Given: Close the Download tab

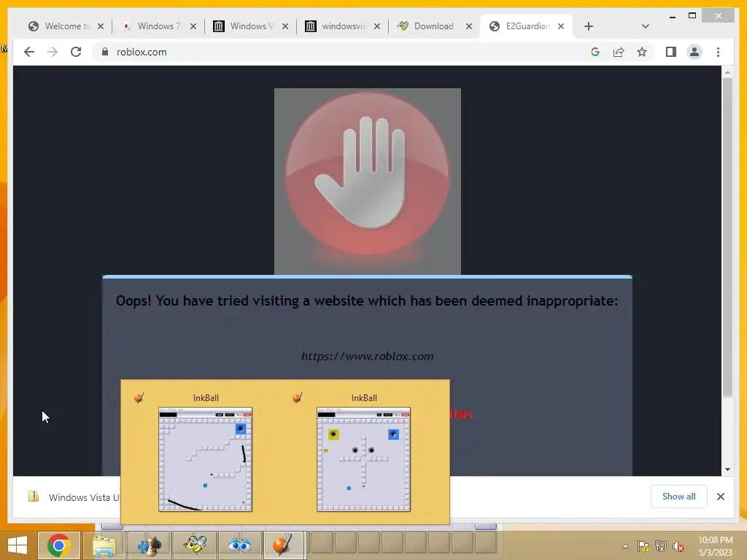Looking at the screenshot, I should point(469,26).
